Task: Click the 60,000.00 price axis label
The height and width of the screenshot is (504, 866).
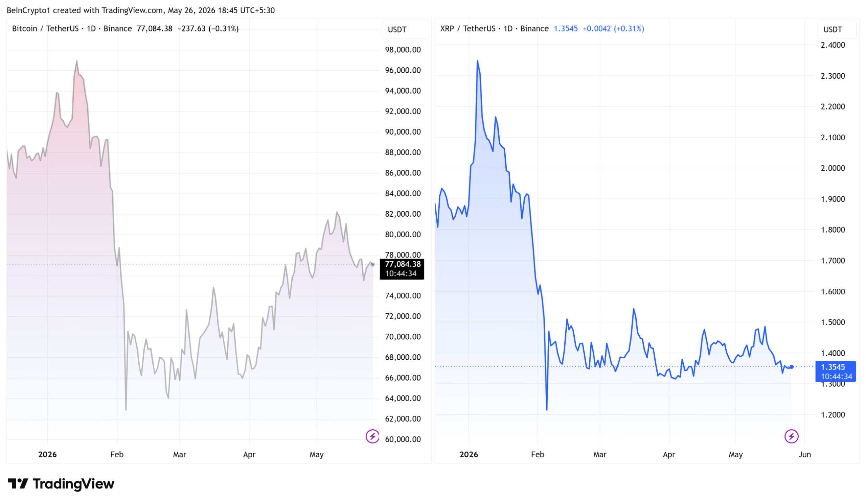Action: 403,439
